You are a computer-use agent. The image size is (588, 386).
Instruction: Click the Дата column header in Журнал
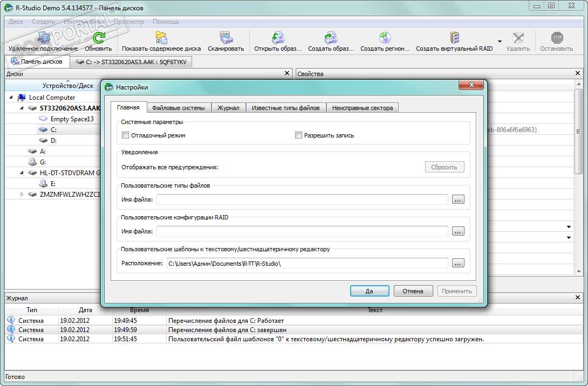85,310
